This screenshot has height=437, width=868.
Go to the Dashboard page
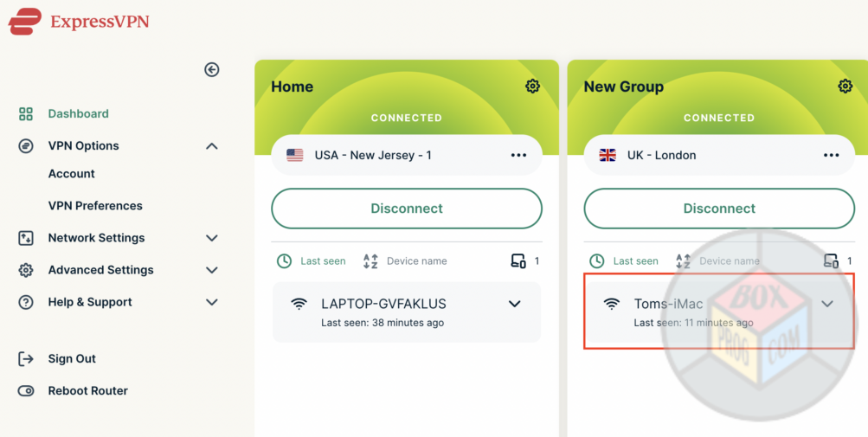(78, 113)
